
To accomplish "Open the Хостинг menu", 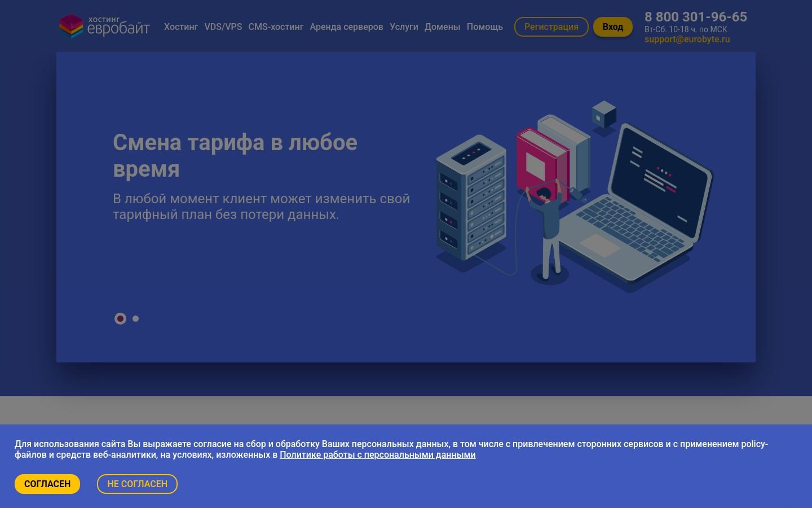I will coord(181,27).
